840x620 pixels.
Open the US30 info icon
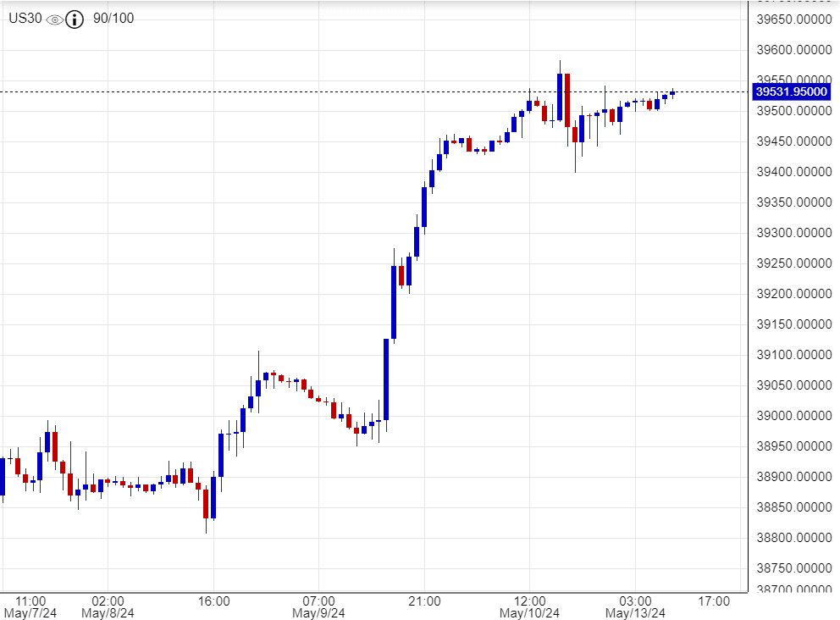point(75,19)
